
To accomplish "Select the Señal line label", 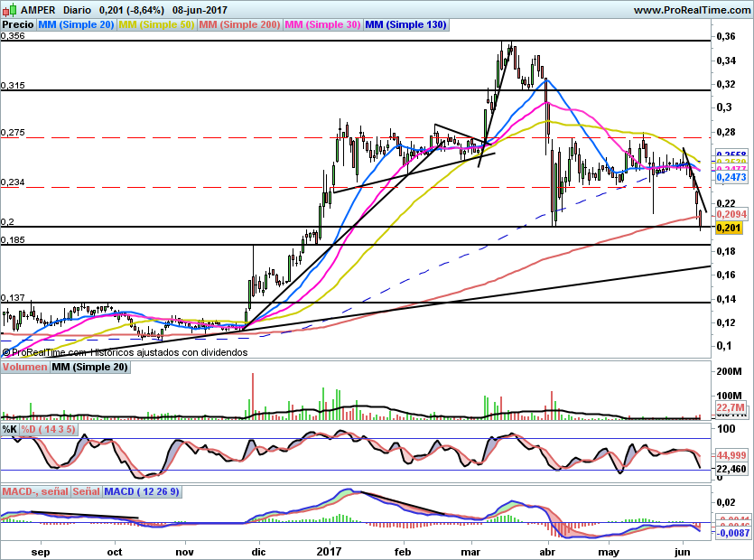I will (x=86, y=491).
